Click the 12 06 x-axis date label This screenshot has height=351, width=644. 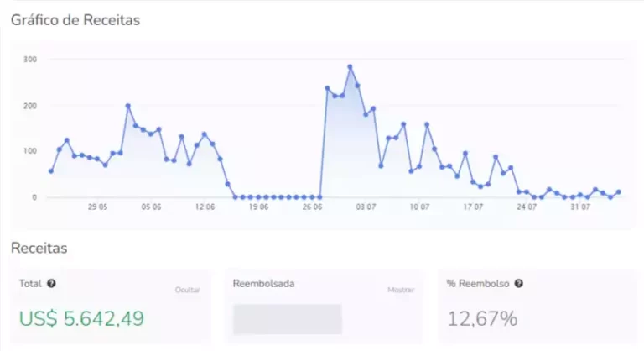(205, 207)
